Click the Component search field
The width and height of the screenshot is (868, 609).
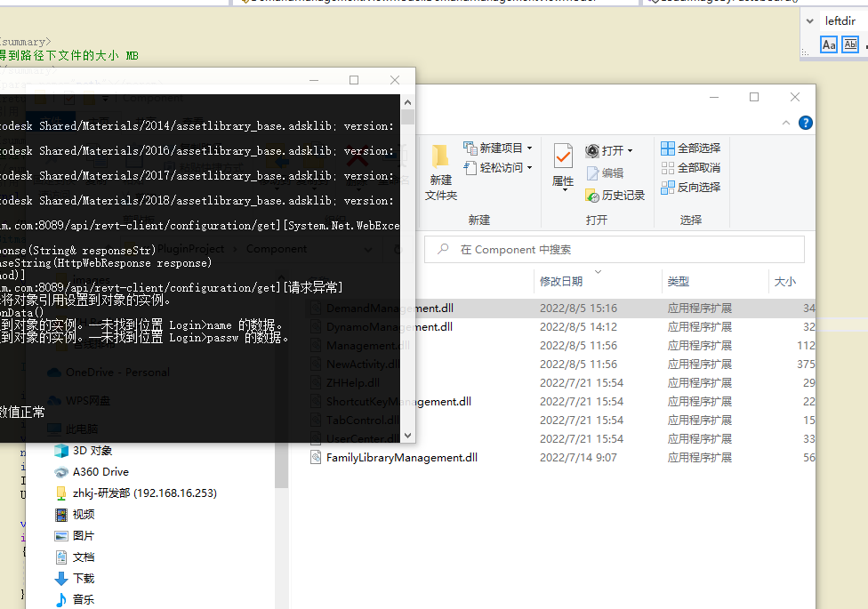[x=623, y=250]
